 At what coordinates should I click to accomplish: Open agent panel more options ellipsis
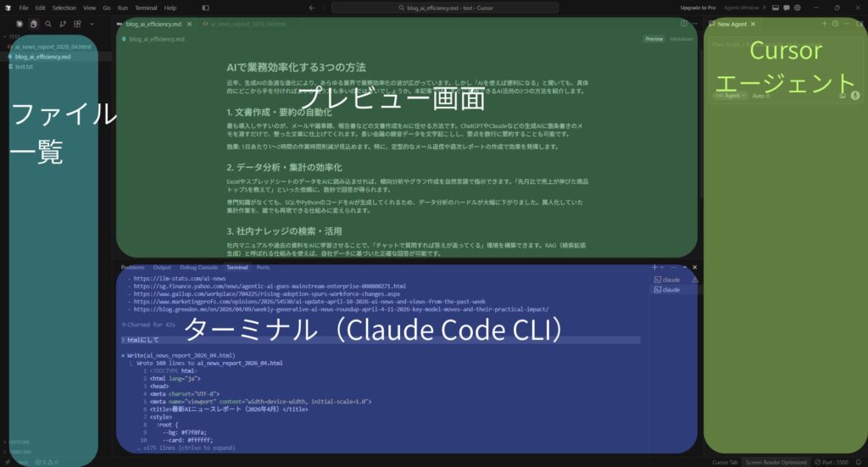(x=847, y=24)
